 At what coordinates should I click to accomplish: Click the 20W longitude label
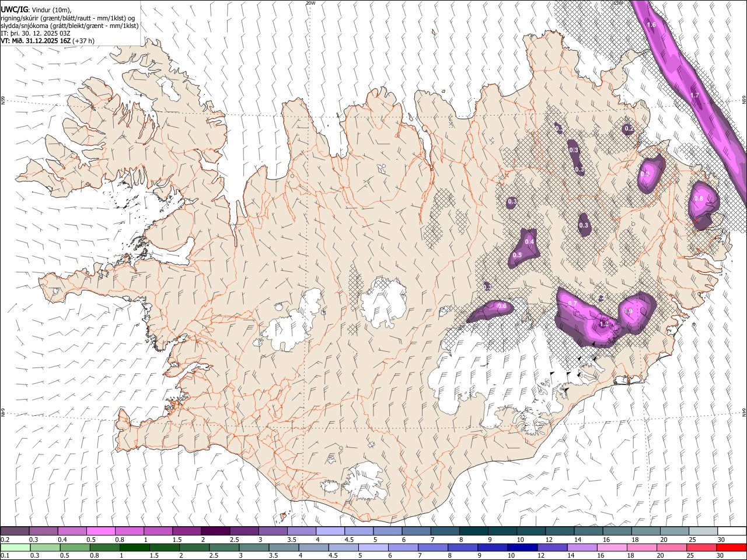point(310,3)
